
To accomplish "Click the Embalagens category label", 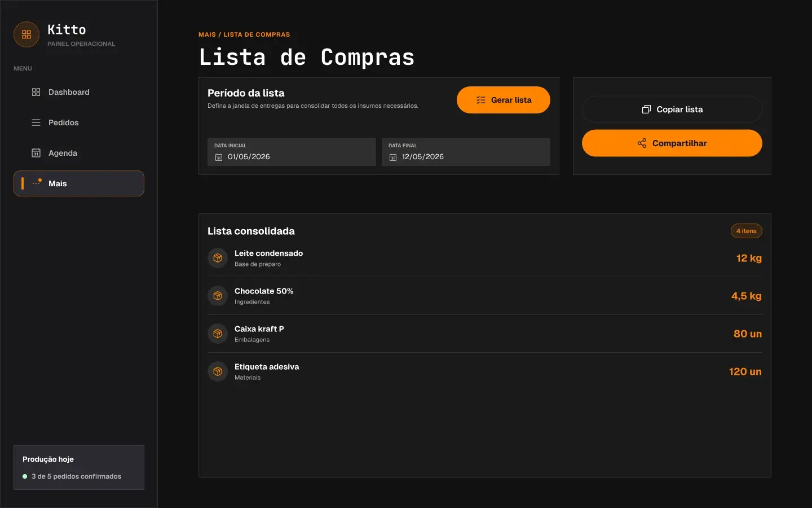I will [x=252, y=340].
